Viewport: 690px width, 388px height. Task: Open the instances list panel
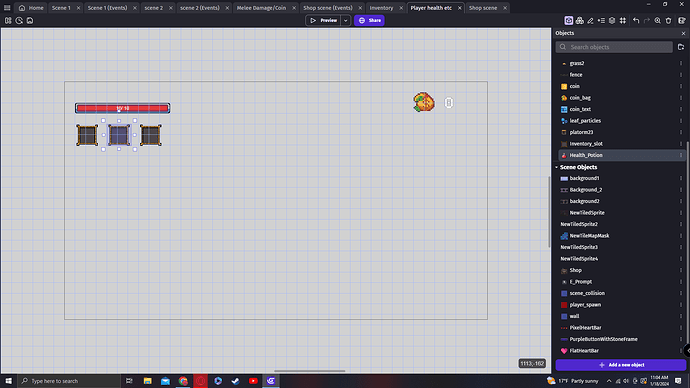click(601, 20)
